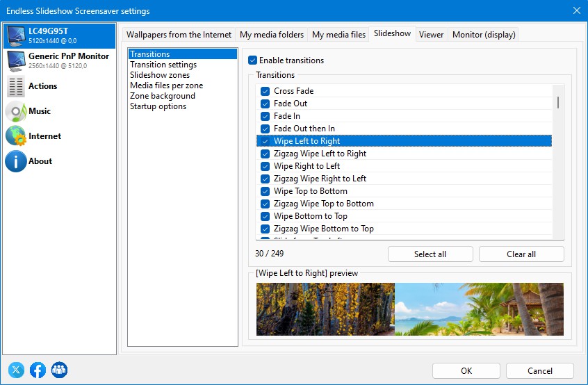Screen dimensions: 588x385
Task: Uncheck the Cross Fade transition
Action: [x=265, y=91]
